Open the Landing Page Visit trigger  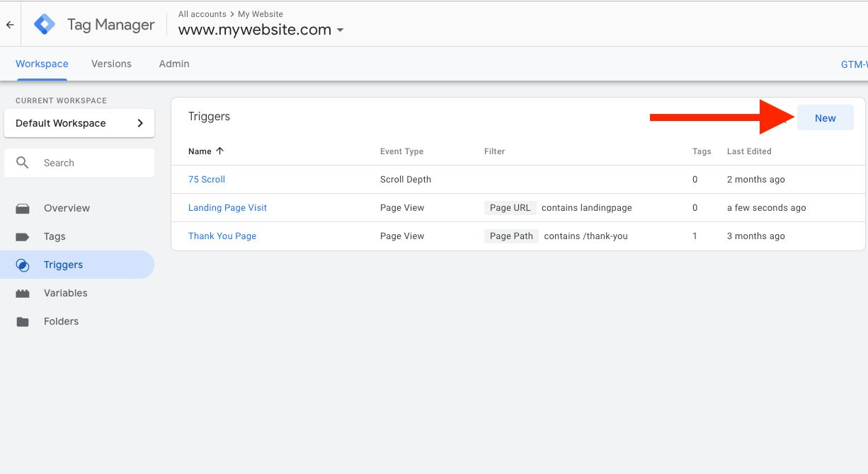[x=227, y=207]
